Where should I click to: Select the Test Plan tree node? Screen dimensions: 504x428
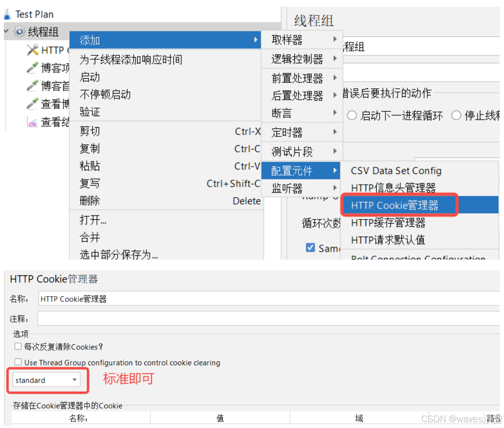pos(34,14)
